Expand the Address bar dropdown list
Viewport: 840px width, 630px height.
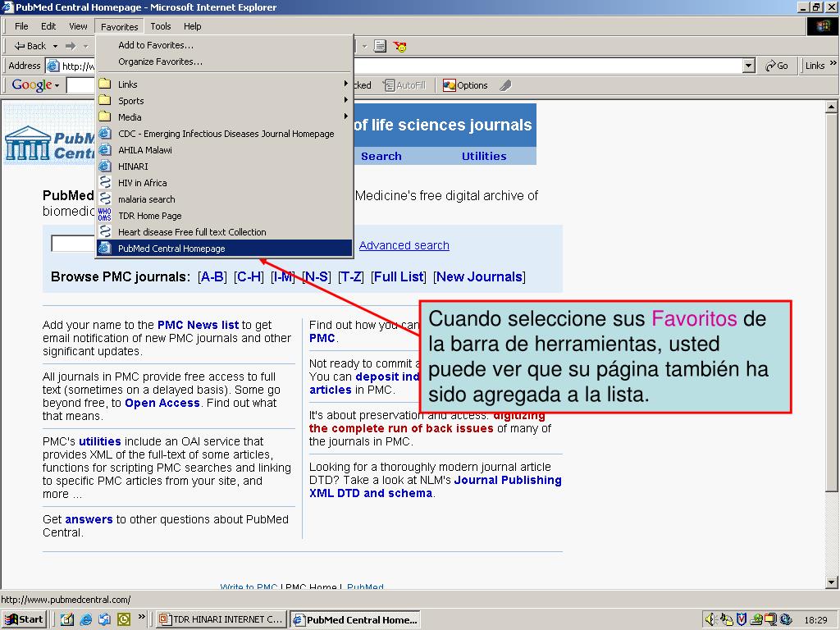click(x=749, y=66)
